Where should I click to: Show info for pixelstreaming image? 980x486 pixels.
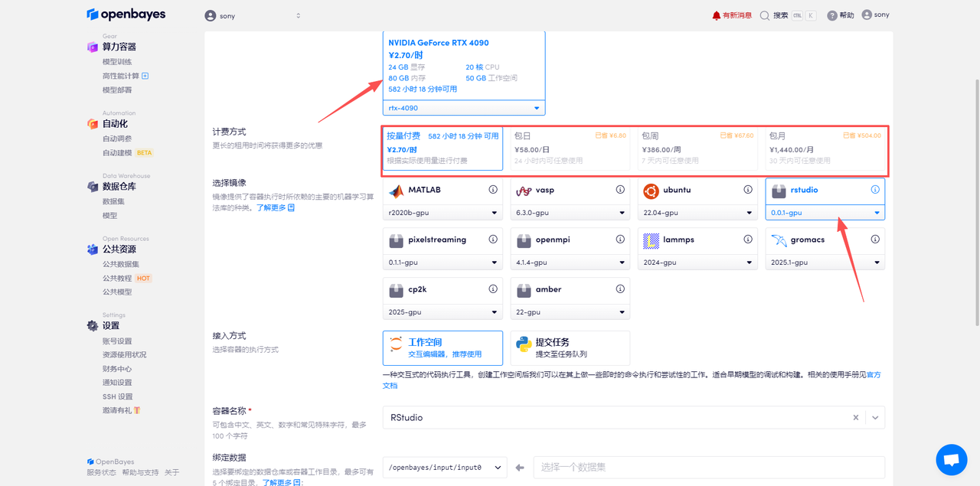(x=493, y=239)
